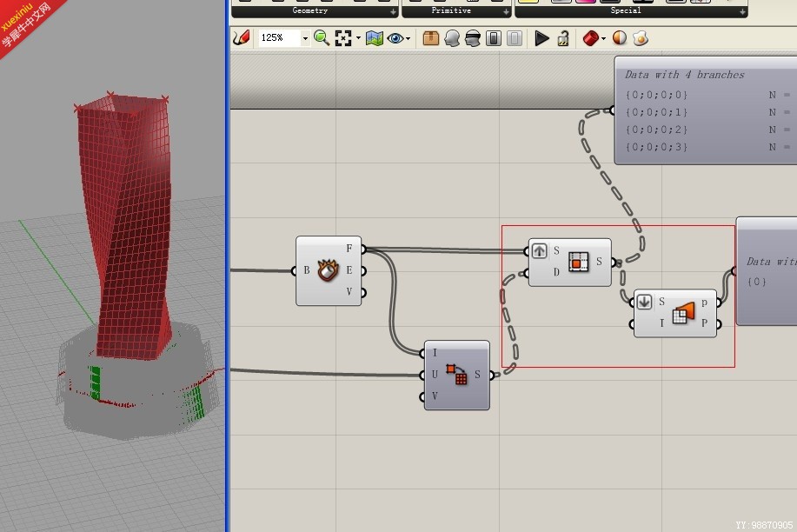797x532 pixels.
Task: Click the up-arrow graft badge on S input
Action: (x=539, y=250)
